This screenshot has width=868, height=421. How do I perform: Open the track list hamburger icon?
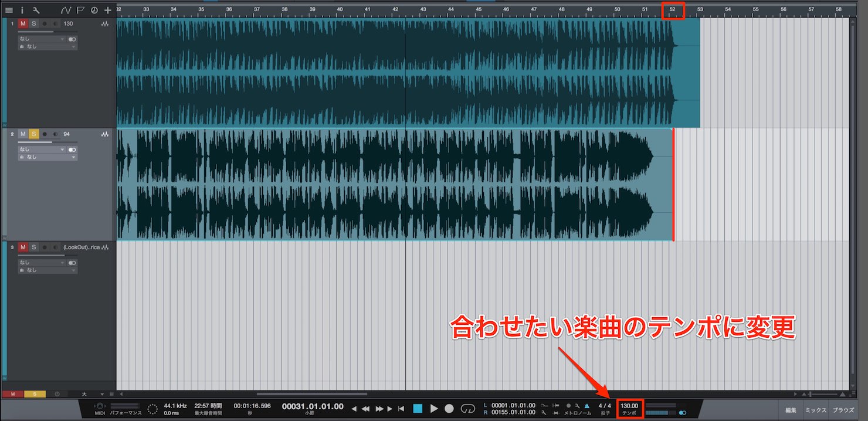pos(9,10)
